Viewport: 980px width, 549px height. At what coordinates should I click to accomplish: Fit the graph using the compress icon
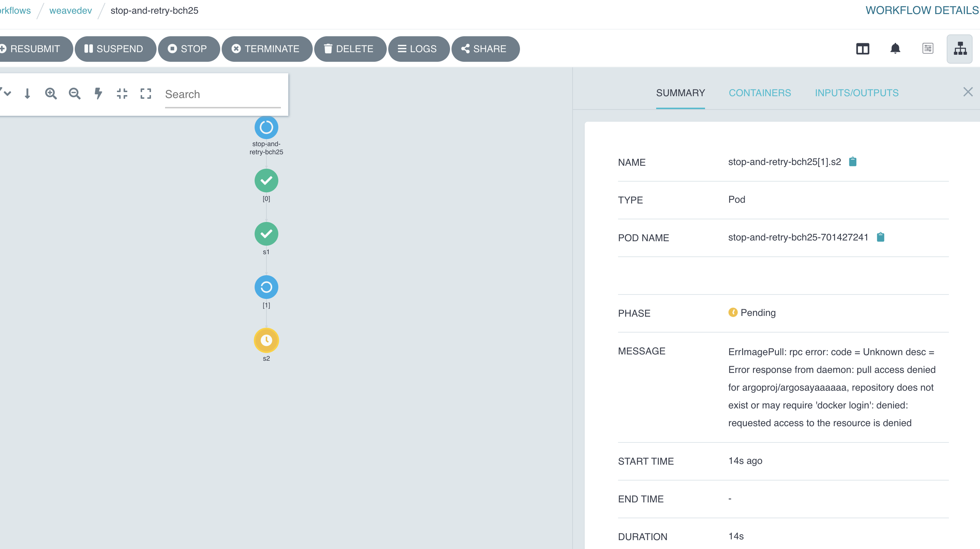pyautogui.click(x=122, y=94)
